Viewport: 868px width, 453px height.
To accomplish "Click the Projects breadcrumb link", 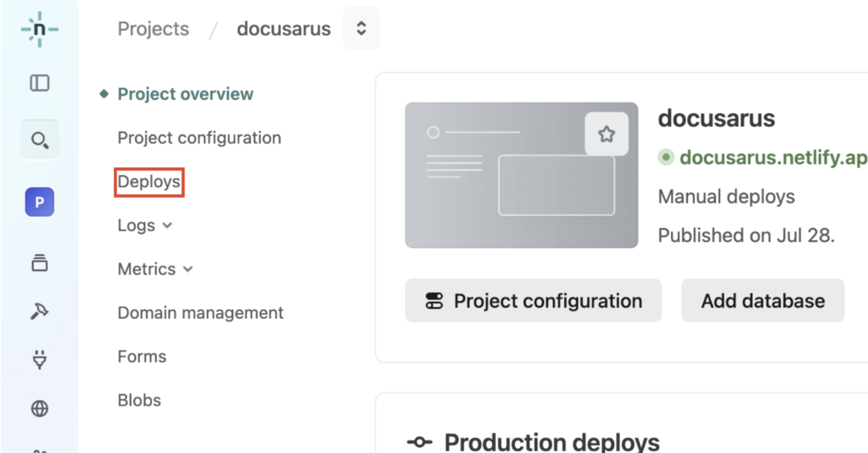I will point(153,28).
